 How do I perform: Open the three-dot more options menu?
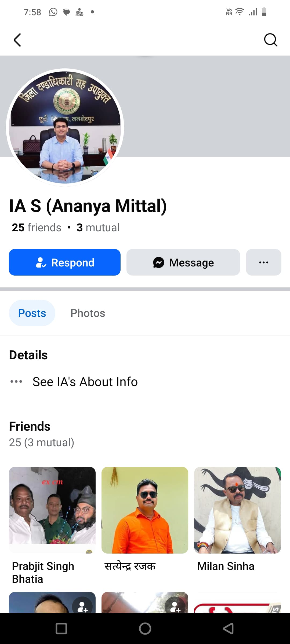click(x=263, y=262)
